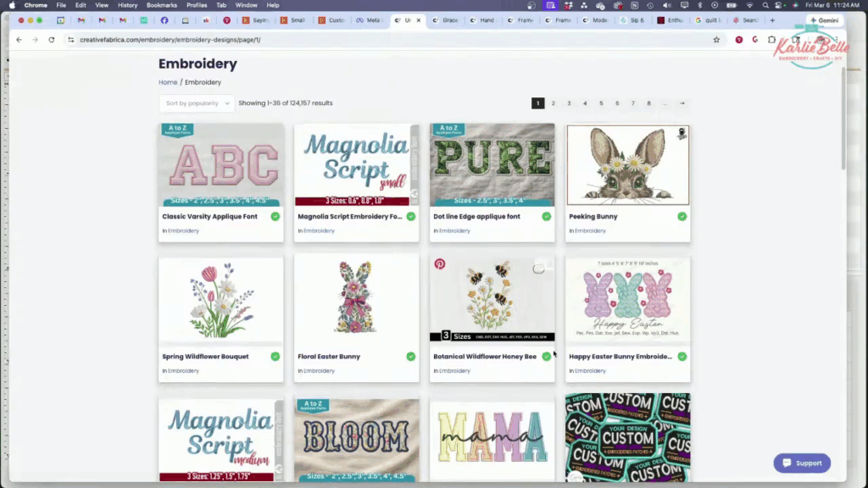Open the Bluetooth menu bar icon

pyautogui.click(x=699, y=5)
